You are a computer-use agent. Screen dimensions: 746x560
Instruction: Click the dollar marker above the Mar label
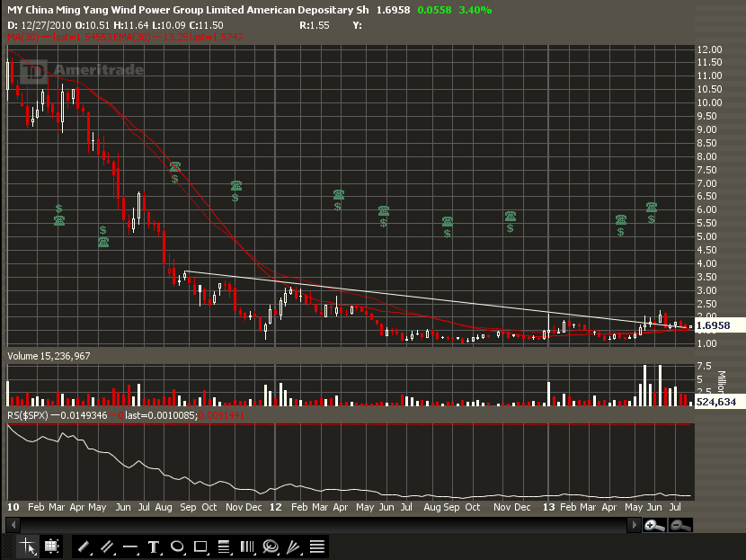58,209
